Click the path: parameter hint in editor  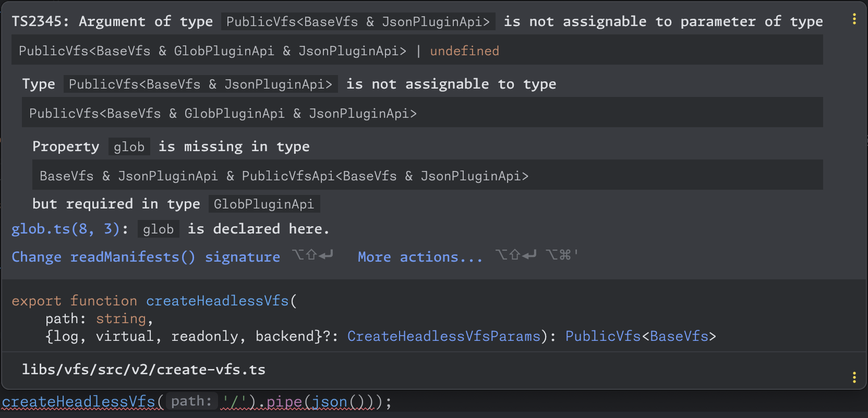191,401
